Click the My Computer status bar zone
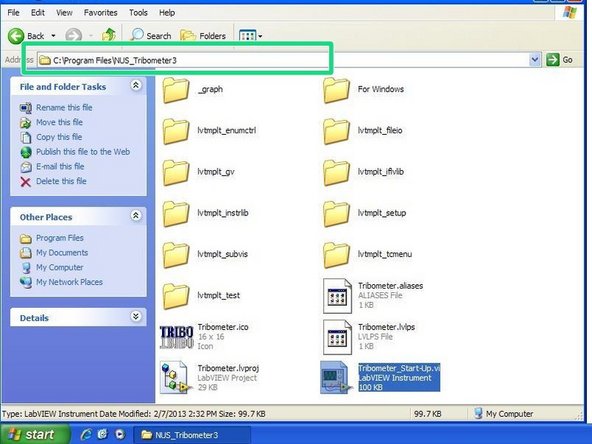 504,414
